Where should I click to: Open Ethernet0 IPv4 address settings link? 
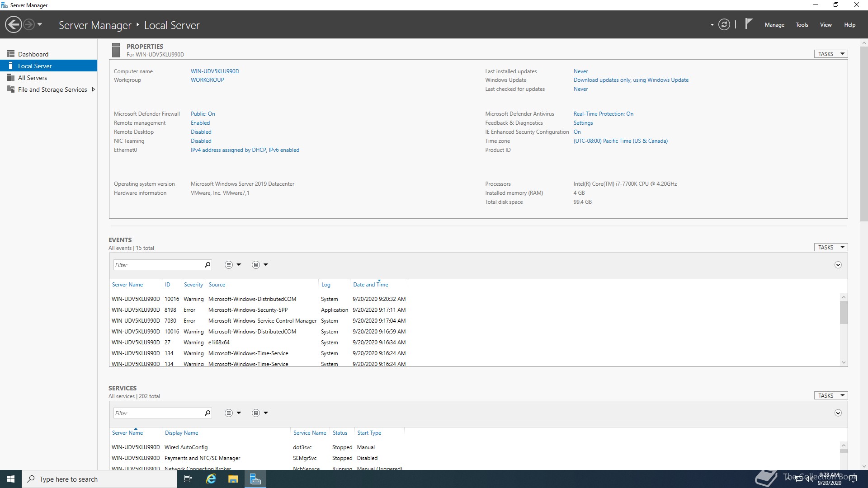point(245,150)
